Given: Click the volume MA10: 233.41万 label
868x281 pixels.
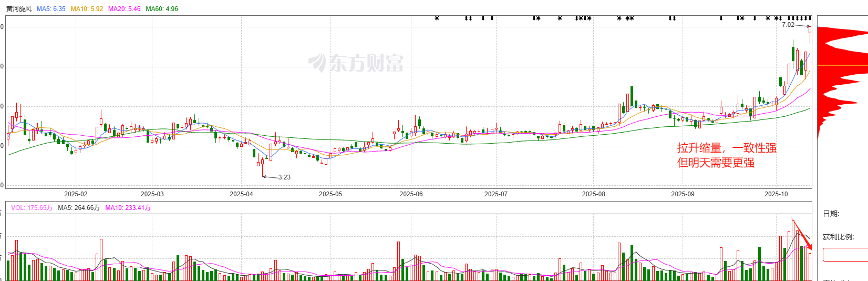Looking at the screenshot, I should coord(128,208).
